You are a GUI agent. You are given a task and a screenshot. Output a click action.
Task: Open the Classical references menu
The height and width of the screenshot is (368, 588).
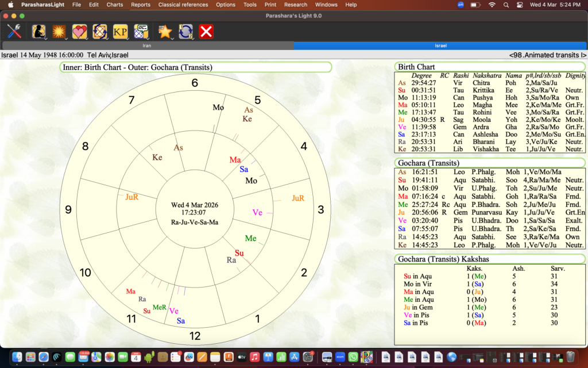(183, 5)
